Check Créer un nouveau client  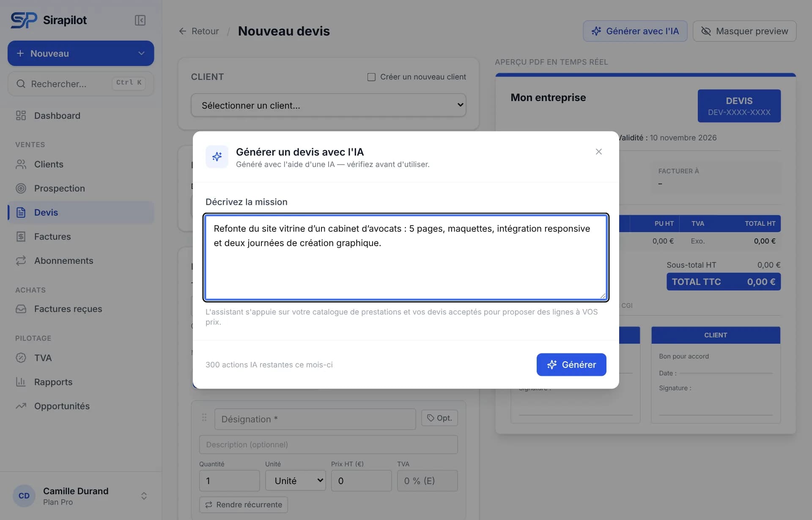click(x=371, y=77)
